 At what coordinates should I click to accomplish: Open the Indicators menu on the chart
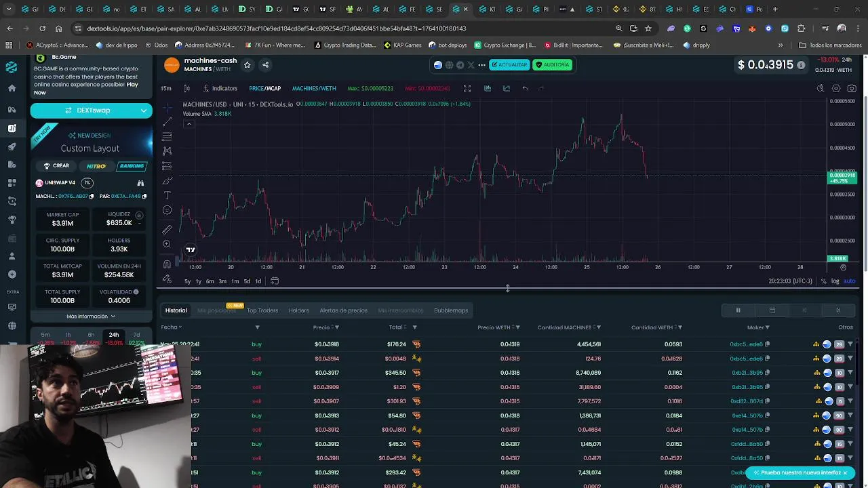(220, 88)
